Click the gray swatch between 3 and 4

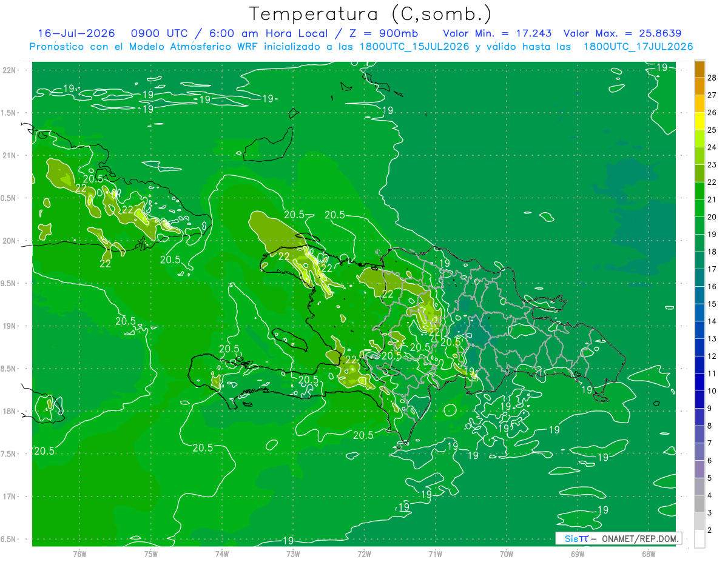pyautogui.click(x=699, y=504)
